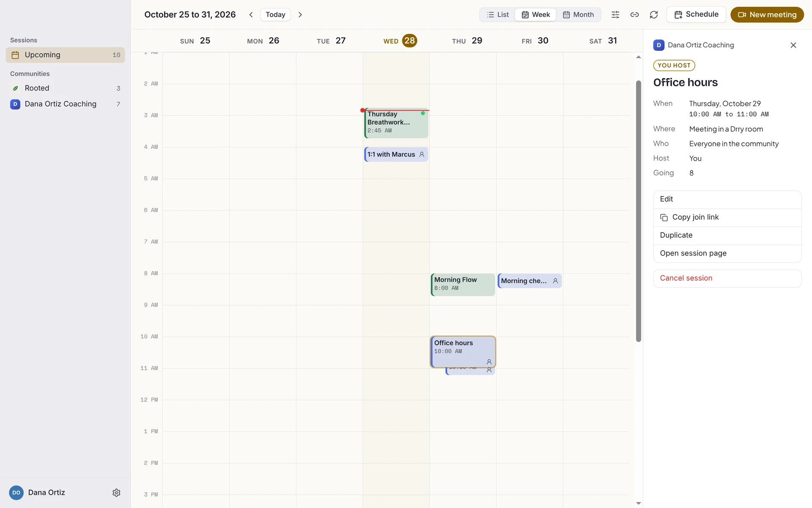Open the Upcoming sessions list
The height and width of the screenshot is (508, 812).
(x=65, y=55)
